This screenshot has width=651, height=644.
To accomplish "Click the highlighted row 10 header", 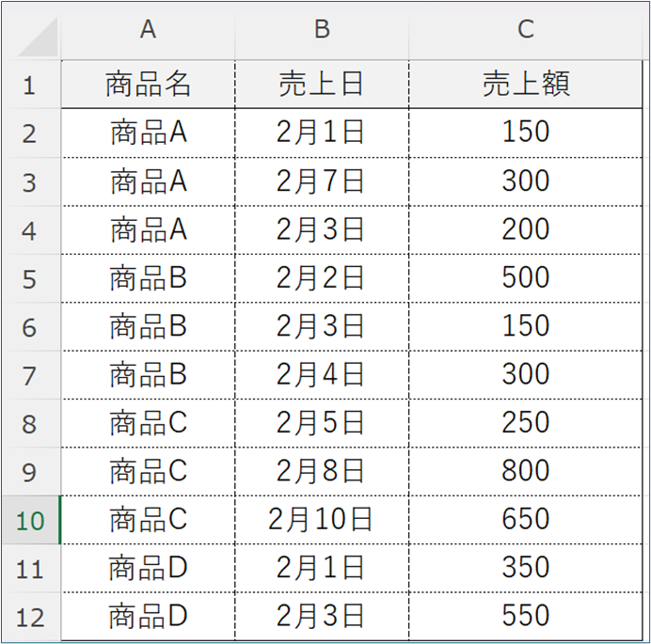I will (29, 519).
